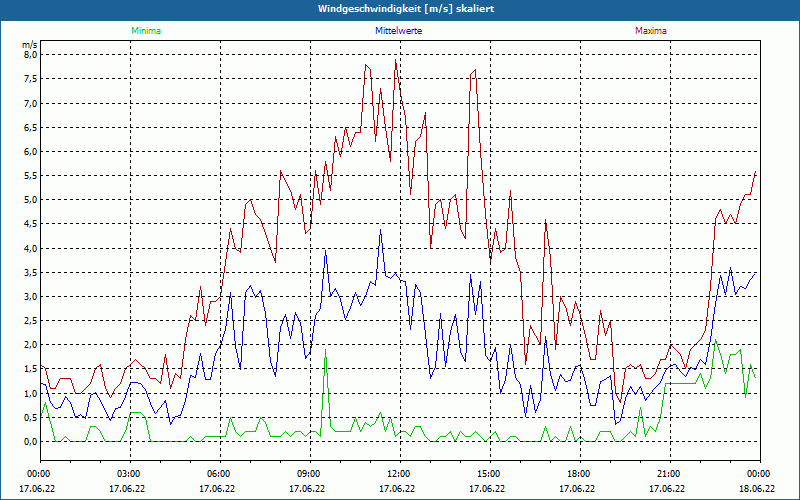Image resolution: width=800 pixels, height=500 pixels.
Task: Click the 1,5 y-axis value
Action: click(x=30, y=369)
